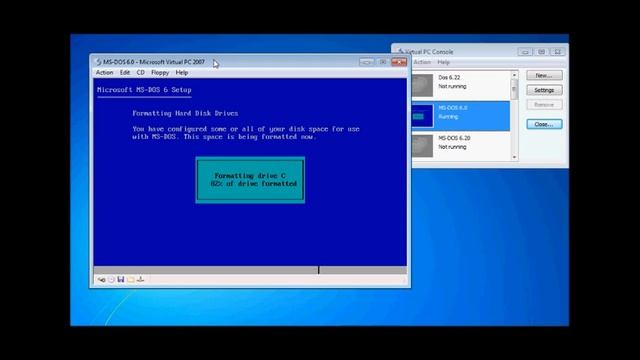Click the hard disk activity icon in the status bar
This screenshot has height=360, width=640.
[101, 280]
